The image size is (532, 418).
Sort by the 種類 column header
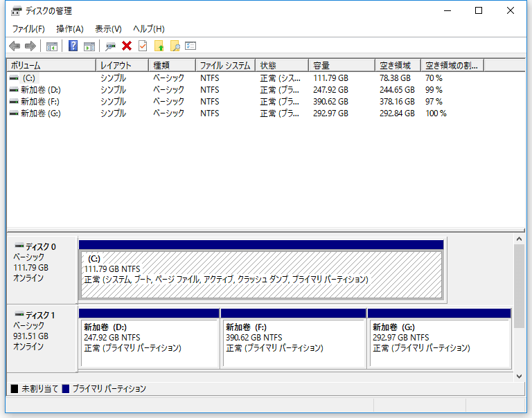(x=172, y=65)
